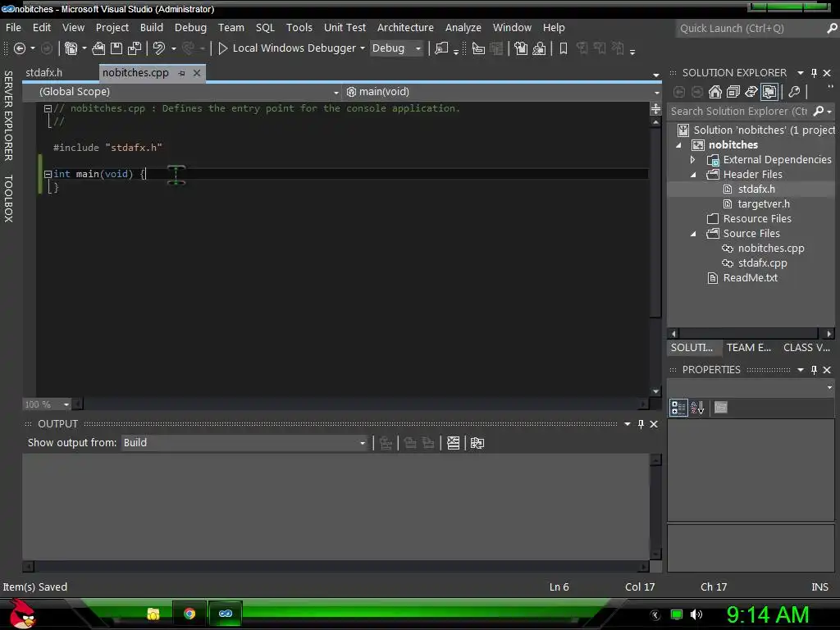Click the Refresh icon in Solution Explorer

pyautogui.click(x=751, y=92)
